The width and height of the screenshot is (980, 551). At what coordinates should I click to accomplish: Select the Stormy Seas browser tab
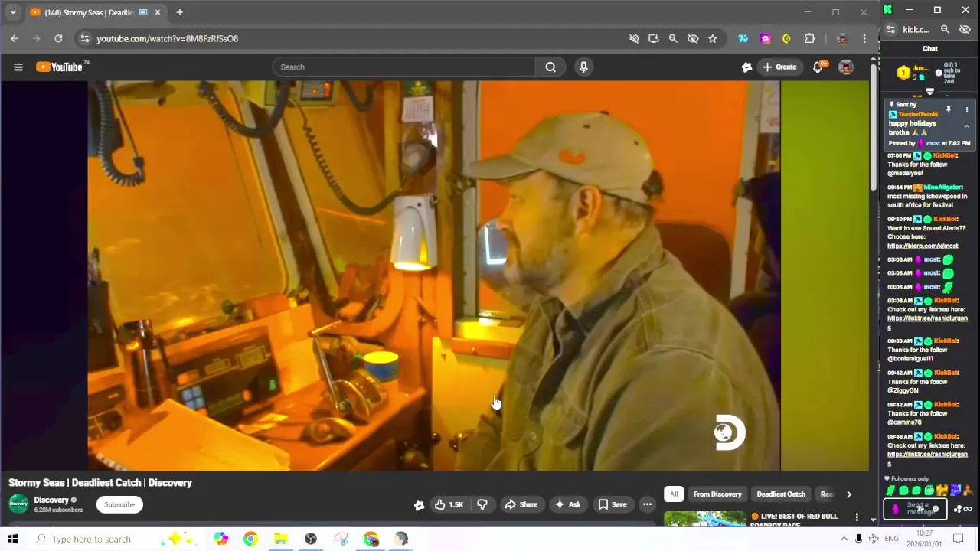point(94,12)
